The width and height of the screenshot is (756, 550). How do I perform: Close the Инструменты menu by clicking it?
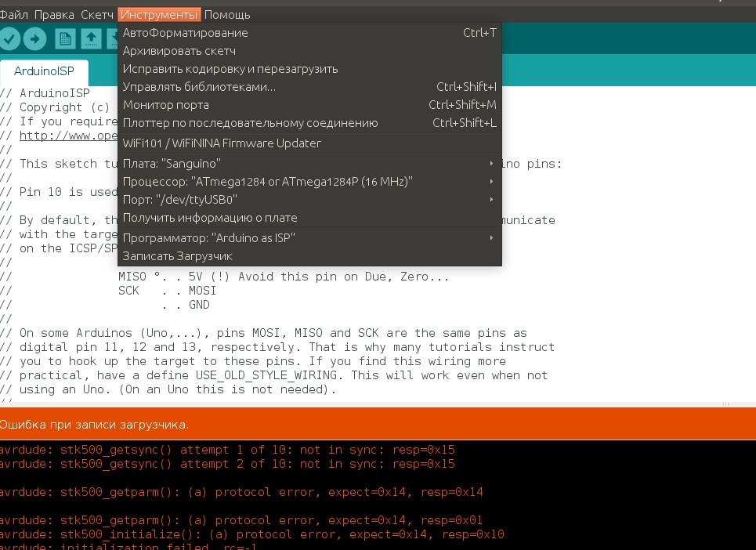click(x=159, y=15)
